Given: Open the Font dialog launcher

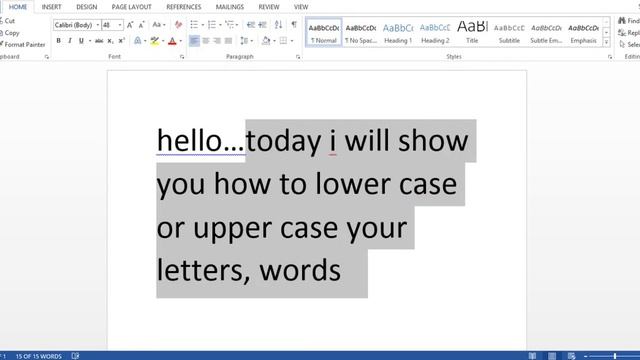Looking at the screenshot, I should pos(182,57).
